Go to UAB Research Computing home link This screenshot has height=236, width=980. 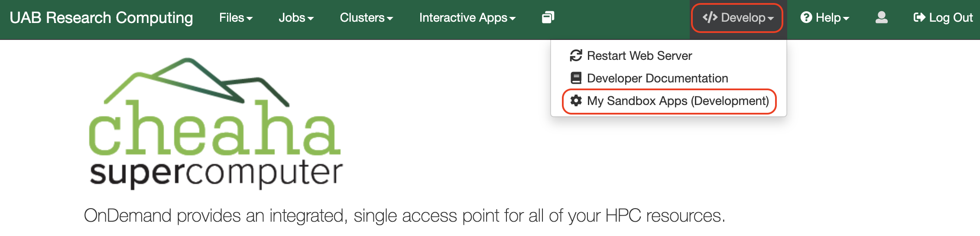tap(101, 18)
